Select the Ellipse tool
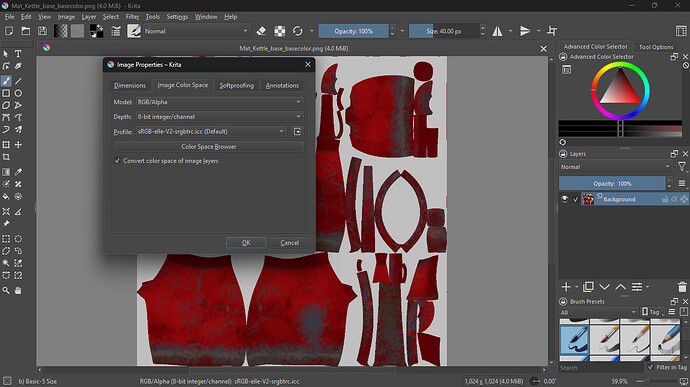This screenshot has height=387, width=690. (x=18, y=93)
